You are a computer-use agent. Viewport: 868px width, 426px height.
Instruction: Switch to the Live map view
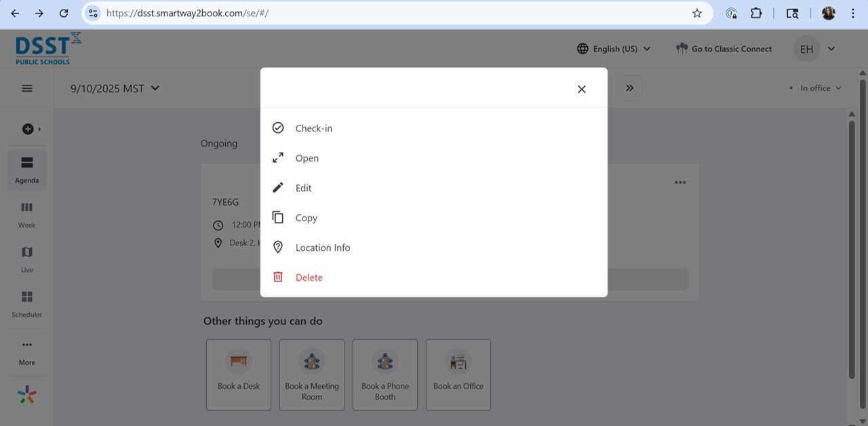coord(27,259)
